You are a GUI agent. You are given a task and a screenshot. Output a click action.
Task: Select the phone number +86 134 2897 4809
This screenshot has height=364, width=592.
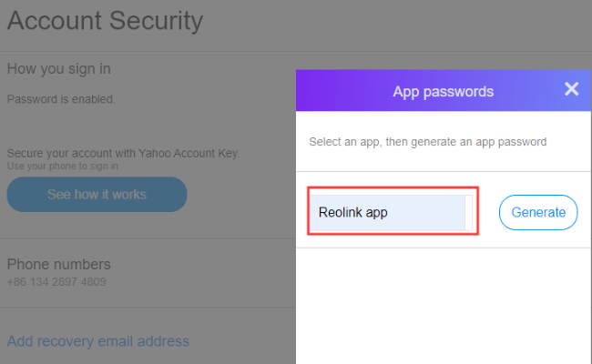[56, 282]
